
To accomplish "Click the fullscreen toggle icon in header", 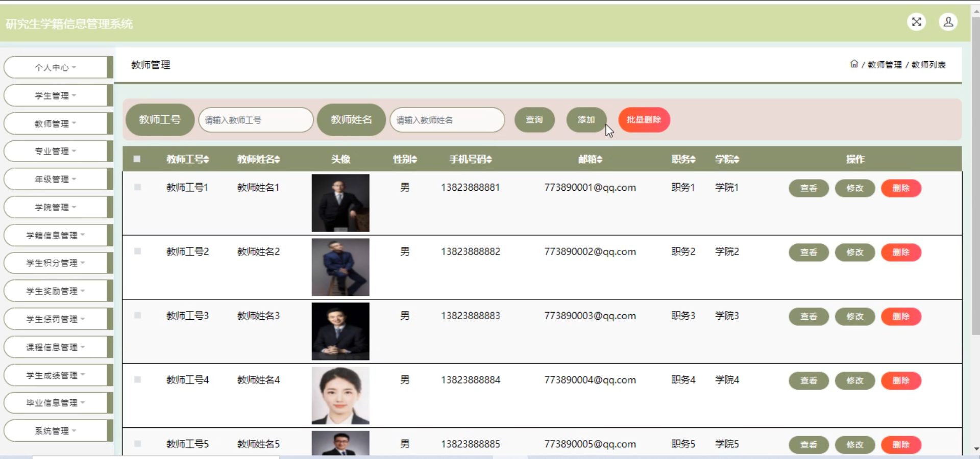I will [x=917, y=22].
